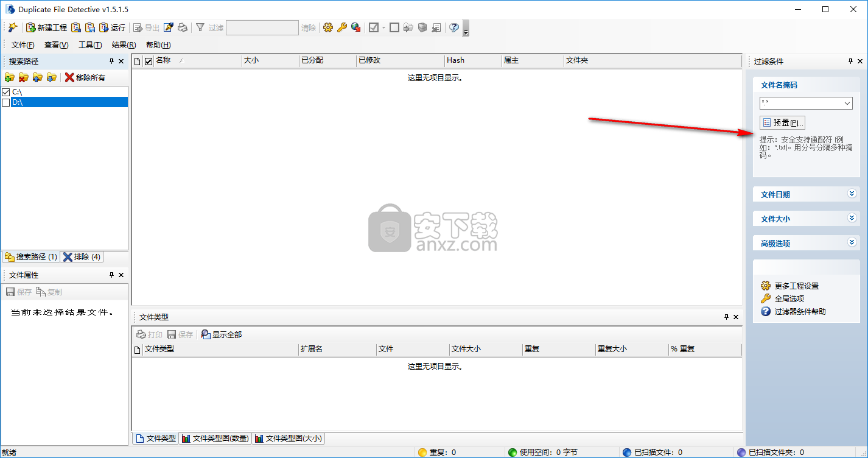This screenshot has width=868, height=458.
Task: Pin the 过滤条件 panel
Action: (850, 61)
